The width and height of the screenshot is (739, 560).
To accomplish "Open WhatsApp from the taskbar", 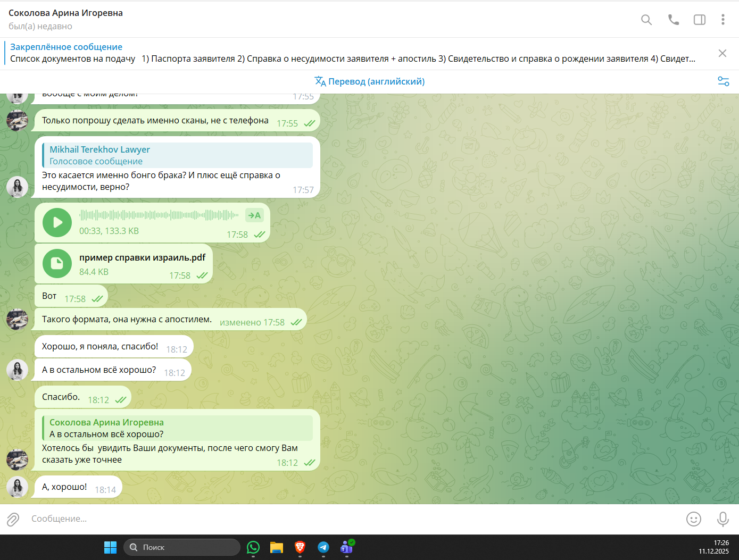I will click(x=253, y=547).
